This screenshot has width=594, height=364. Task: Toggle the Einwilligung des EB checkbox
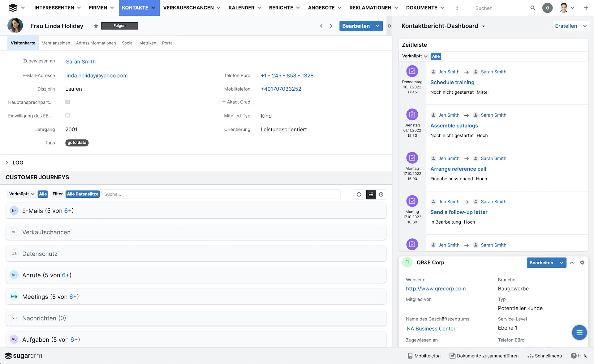[67, 116]
